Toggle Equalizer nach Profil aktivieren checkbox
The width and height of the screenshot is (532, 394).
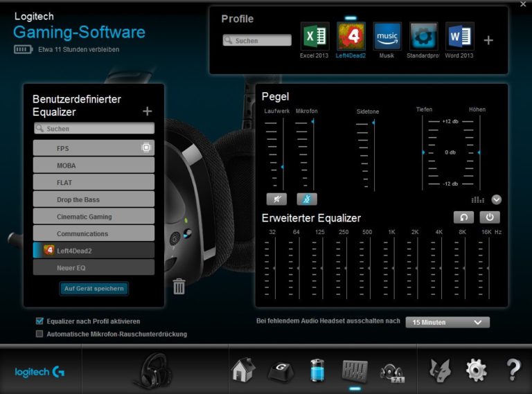39,321
